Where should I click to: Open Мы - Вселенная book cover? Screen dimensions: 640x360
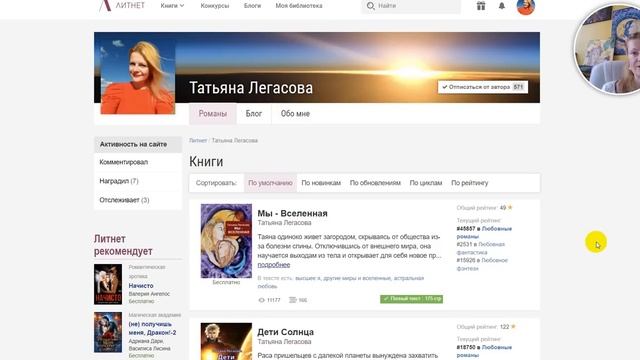pos(226,241)
